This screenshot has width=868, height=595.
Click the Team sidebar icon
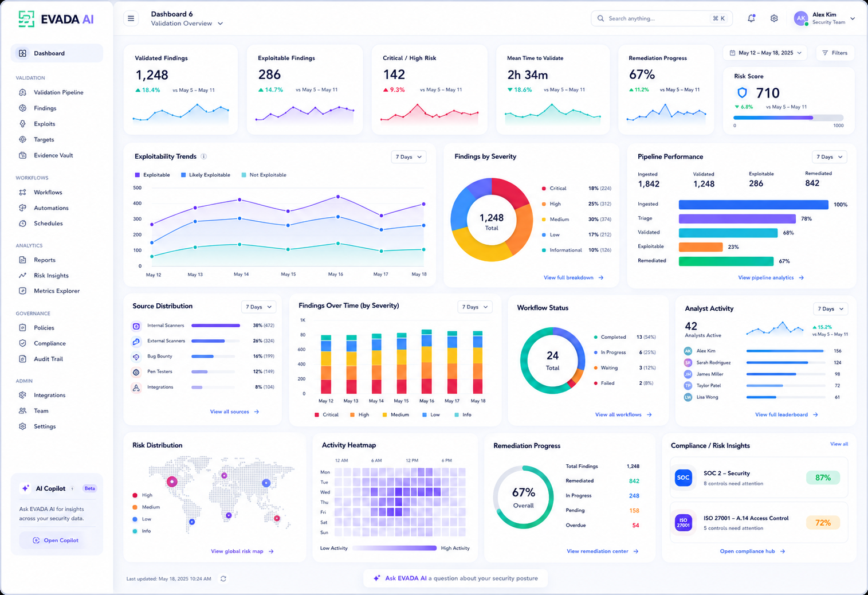(x=23, y=411)
